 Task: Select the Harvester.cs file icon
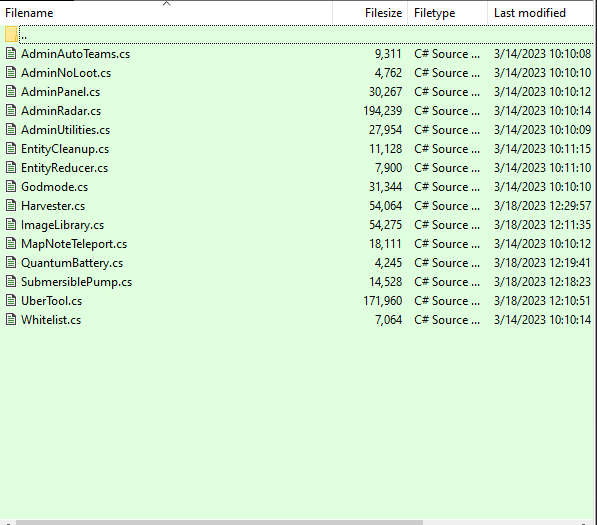click(11, 206)
